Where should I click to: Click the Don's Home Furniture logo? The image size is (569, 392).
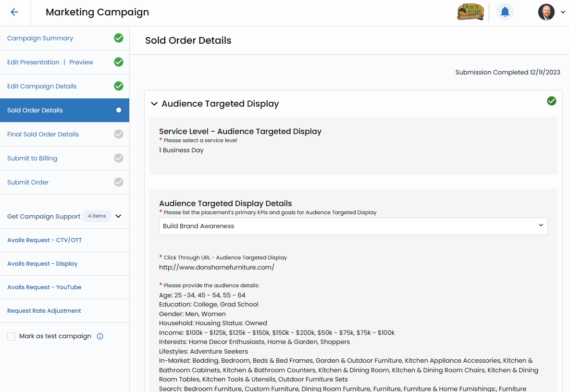(x=470, y=12)
